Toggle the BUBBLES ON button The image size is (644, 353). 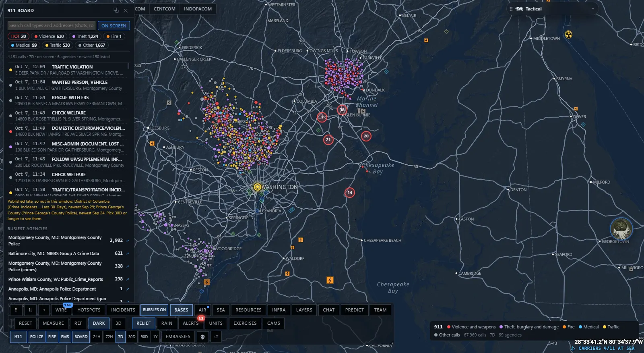pos(154,310)
